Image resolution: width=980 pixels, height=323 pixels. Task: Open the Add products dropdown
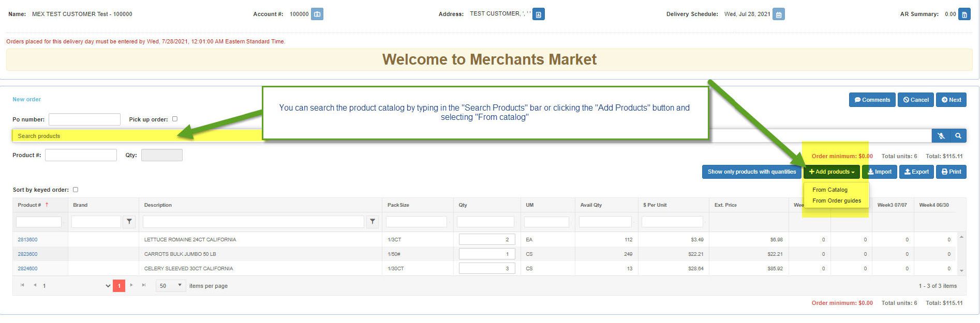[x=831, y=172]
